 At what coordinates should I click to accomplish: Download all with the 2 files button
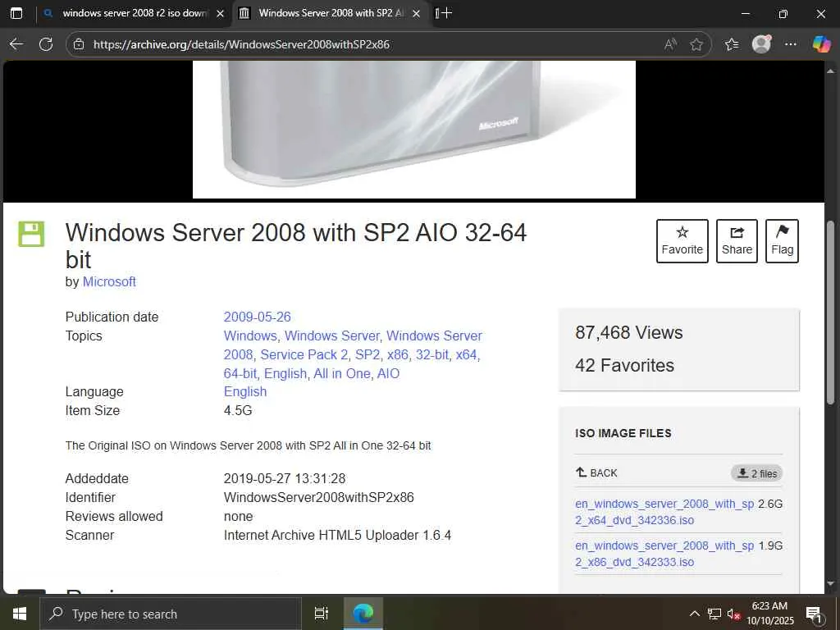pyautogui.click(x=757, y=473)
